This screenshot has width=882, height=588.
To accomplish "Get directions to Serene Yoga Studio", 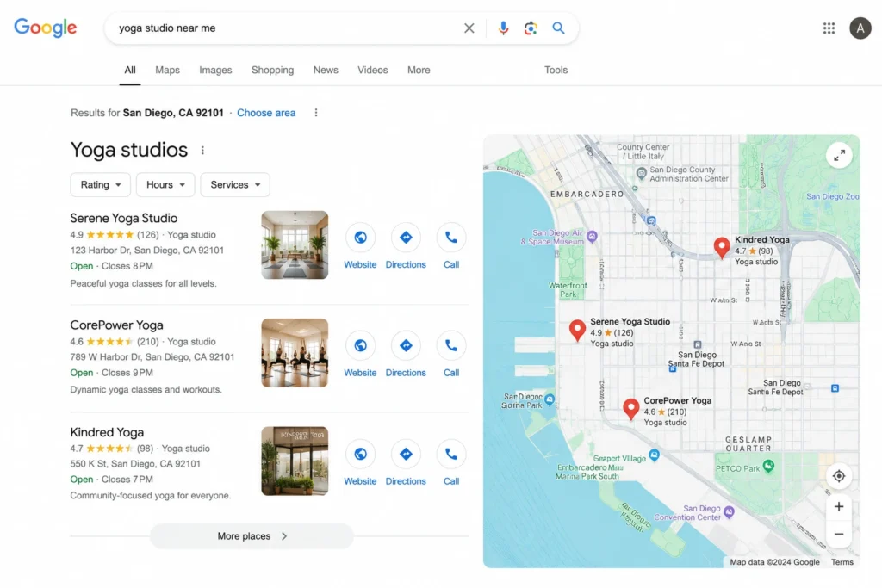I will (x=406, y=238).
